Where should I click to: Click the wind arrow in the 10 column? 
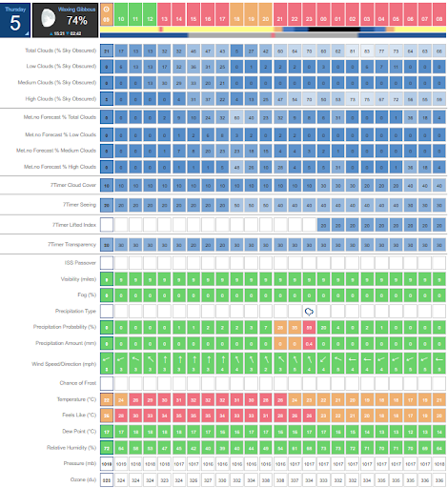pos(121,359)
